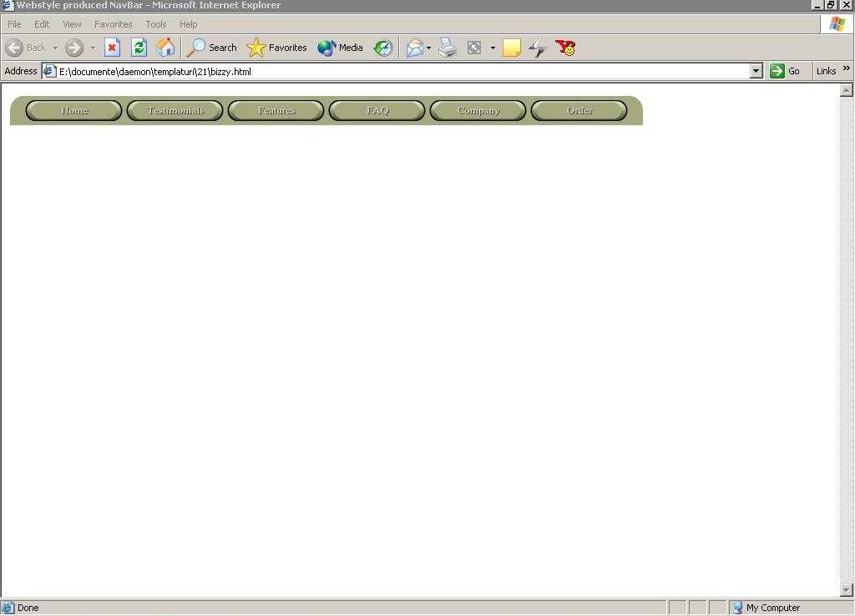Click into the Address input field
Viewport: 855px width, 616px height.
coord(401,71)
